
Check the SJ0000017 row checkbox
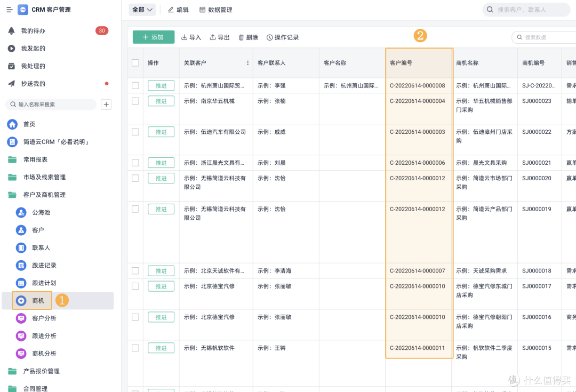pos(135,286)
